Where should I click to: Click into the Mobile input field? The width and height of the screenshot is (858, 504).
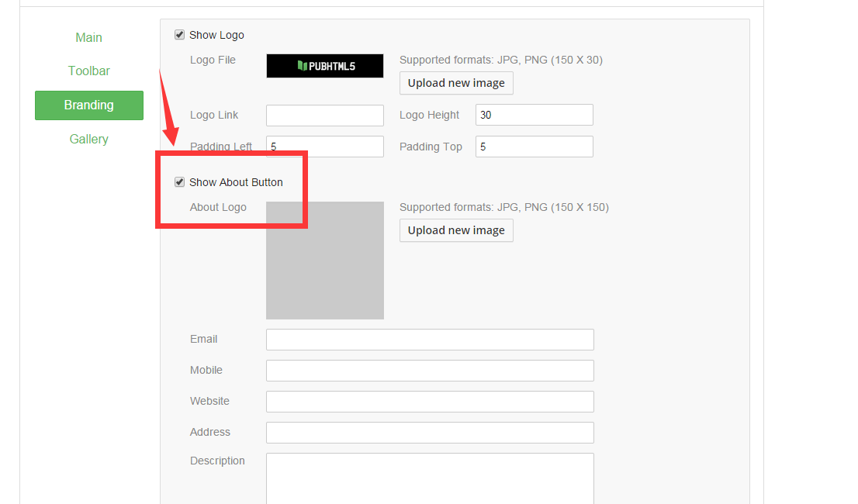430,371
